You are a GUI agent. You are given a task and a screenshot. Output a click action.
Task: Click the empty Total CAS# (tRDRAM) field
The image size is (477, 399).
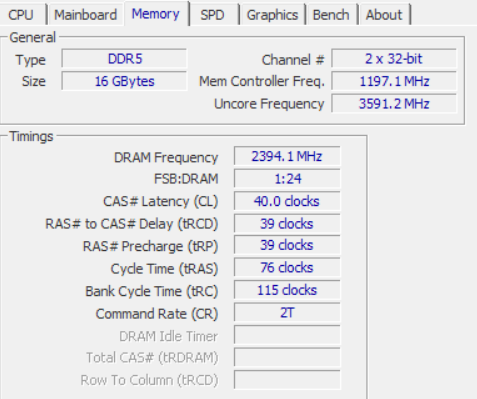tap(287, 357)
